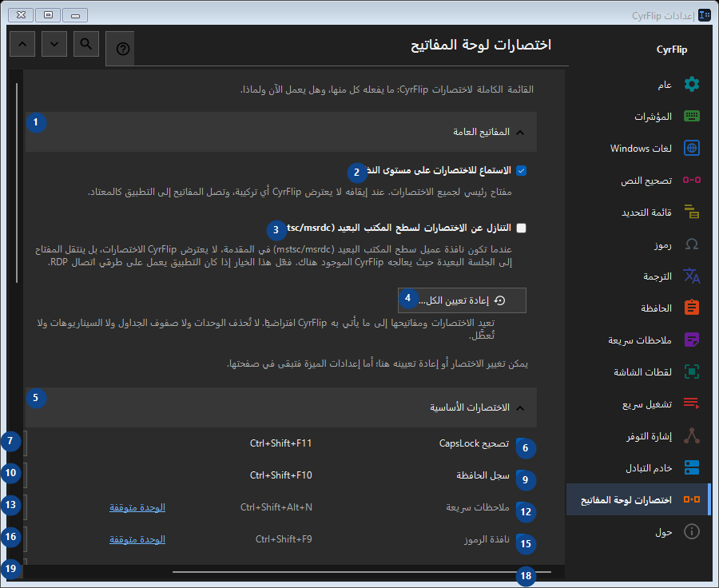Click the horizontal scrollbar at bottom

(x=362, y=572)
